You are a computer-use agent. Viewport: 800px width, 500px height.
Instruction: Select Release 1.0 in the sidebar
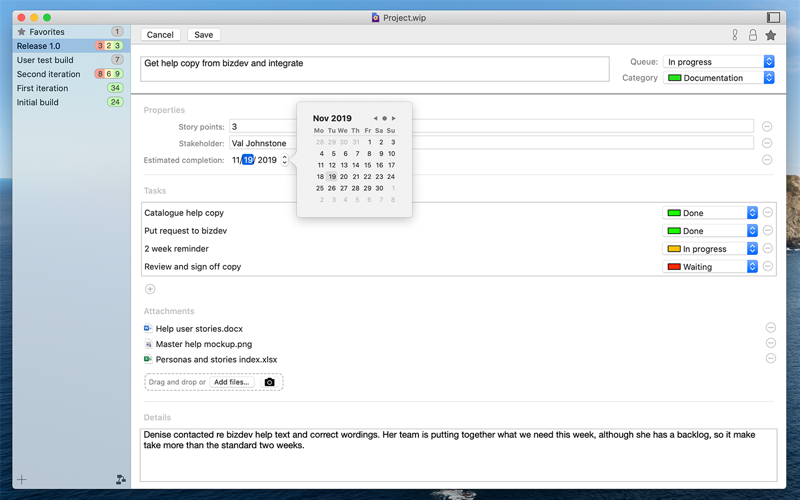[71, 46]
